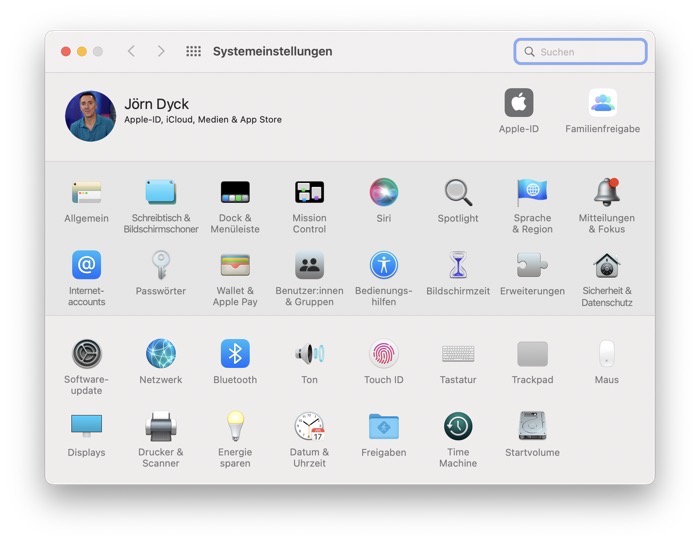Go back with the left arrow

click(x=131, y=51)
